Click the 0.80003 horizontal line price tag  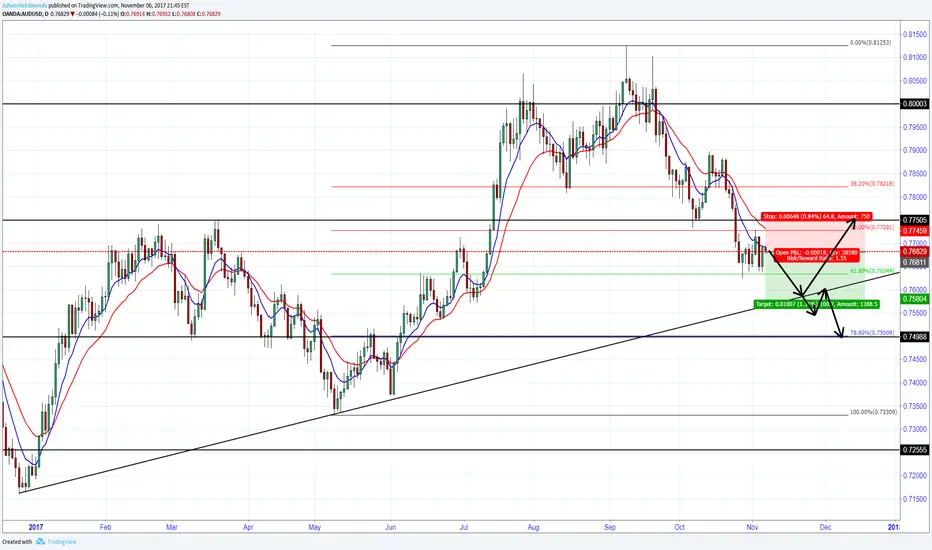(x=915, y=103)
